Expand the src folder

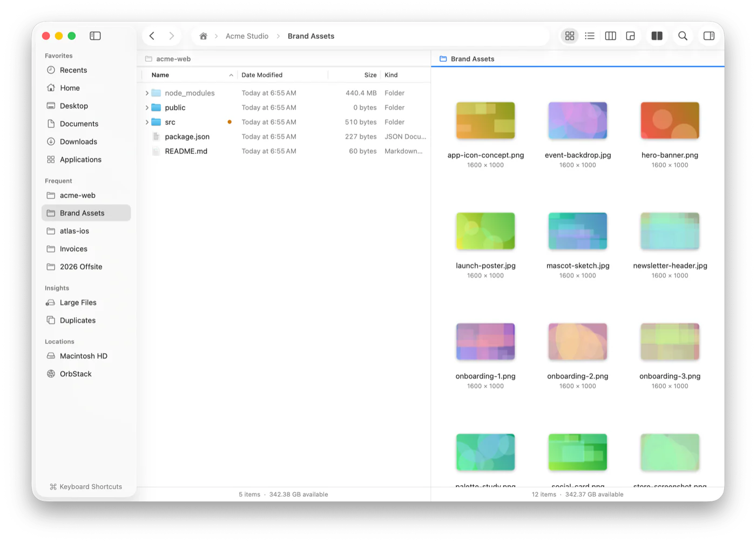coord(147,123)
